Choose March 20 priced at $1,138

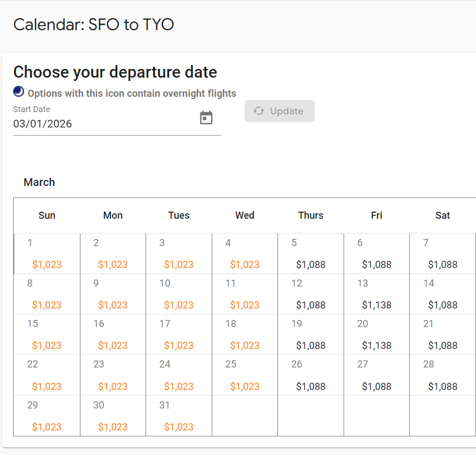(x=376, y=345)
